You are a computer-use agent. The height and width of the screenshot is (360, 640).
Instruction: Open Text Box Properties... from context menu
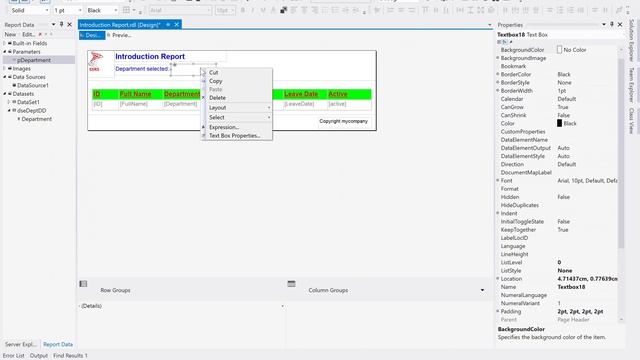[x=237, y=136]
